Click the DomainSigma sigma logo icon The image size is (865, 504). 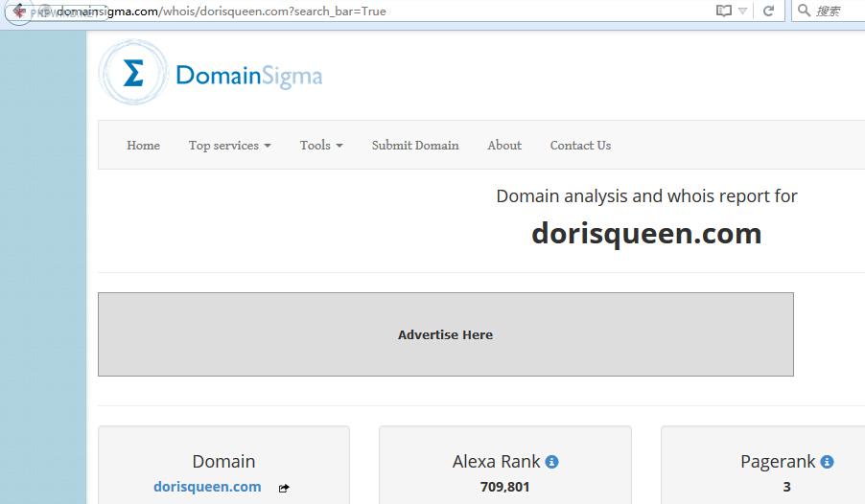[133, 72]
